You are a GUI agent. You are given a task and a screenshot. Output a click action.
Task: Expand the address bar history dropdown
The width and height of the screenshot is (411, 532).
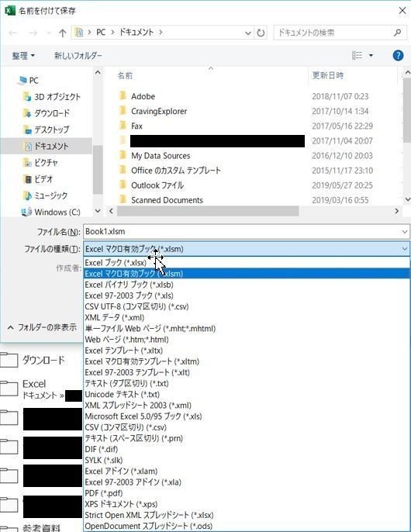click(248, 33)
